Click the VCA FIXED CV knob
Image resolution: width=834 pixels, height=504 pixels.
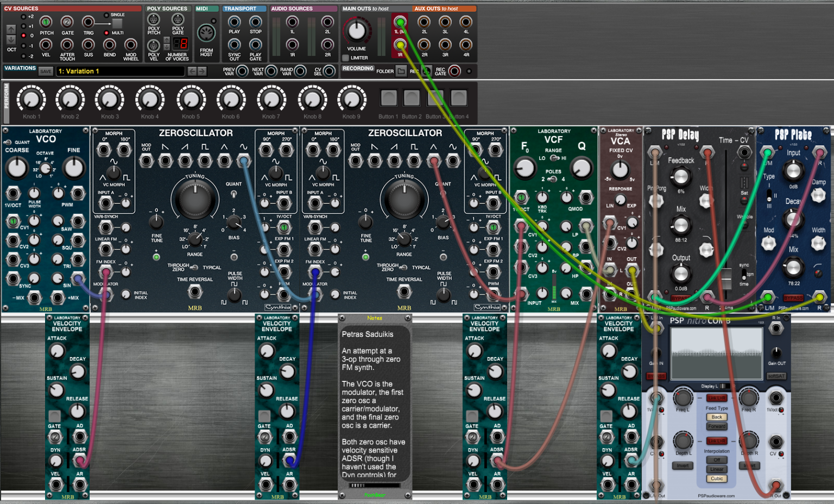620,170
